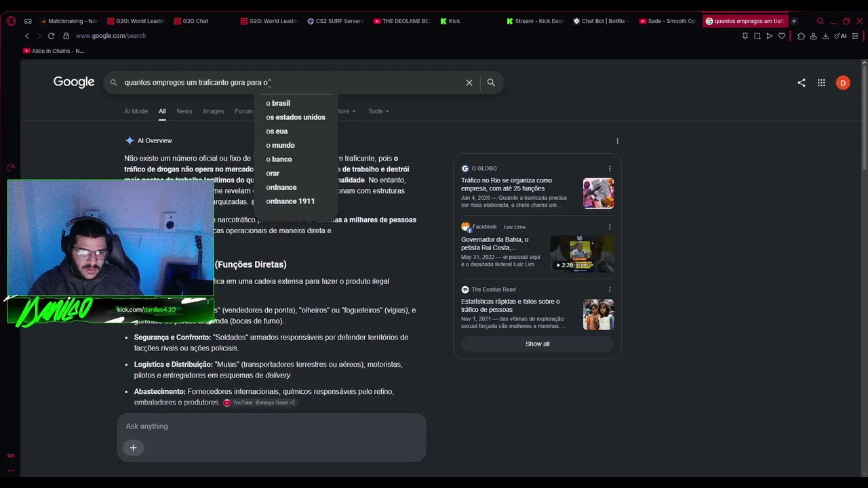Open the Alice In Chains bookmark
The image size is (868, 488).
[x=54, y=51]
